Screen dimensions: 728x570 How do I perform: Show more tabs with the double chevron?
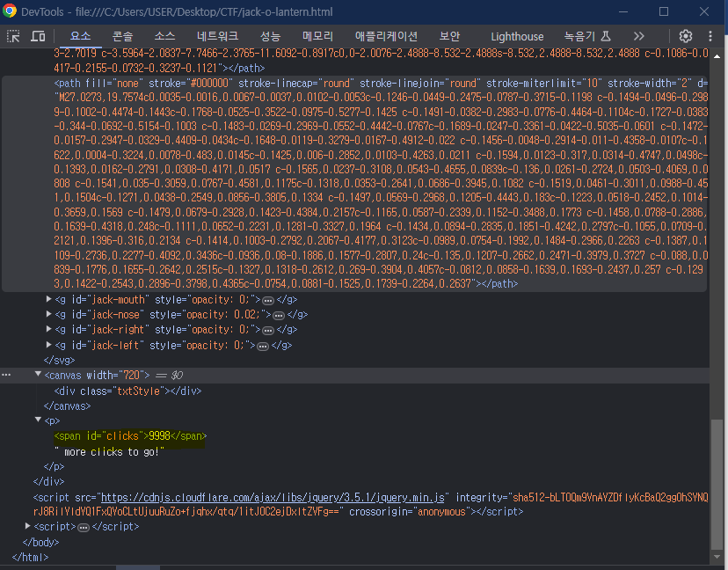pyautogui.click(x=639, y=36)
